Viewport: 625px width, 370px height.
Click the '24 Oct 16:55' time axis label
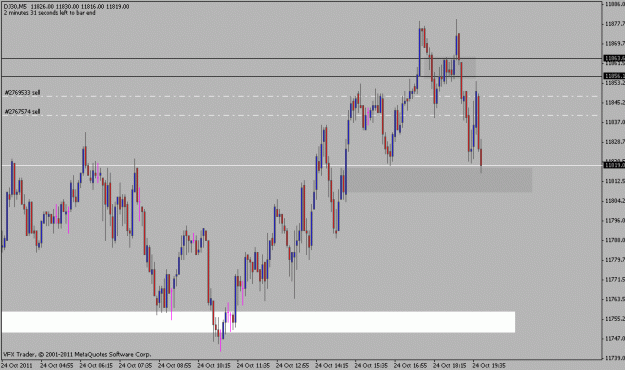tap(410, 365)
